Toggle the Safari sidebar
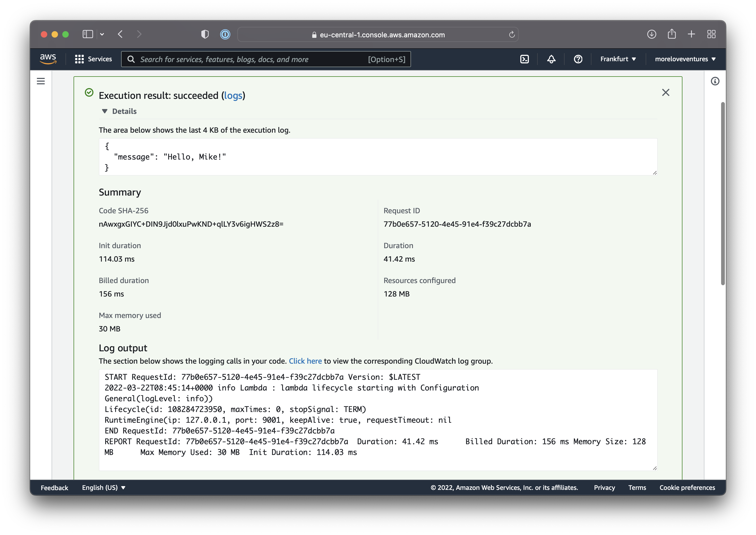 (88, 34)
